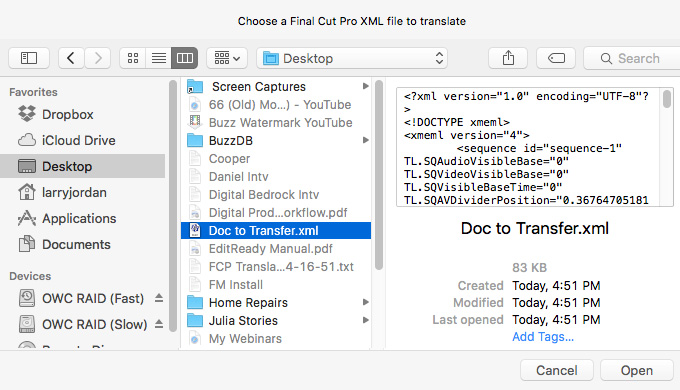The image size is (680, 390).
Task: Click the Applications icon in sidebar
Action: 27,218
